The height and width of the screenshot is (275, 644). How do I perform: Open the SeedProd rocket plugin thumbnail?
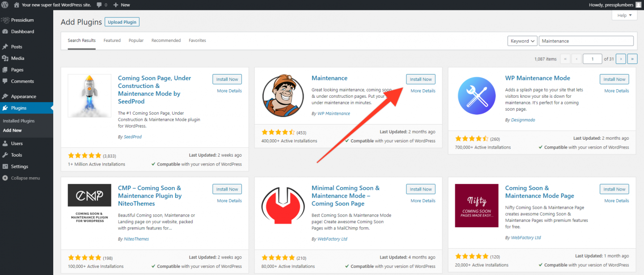(x=89, y=96)
